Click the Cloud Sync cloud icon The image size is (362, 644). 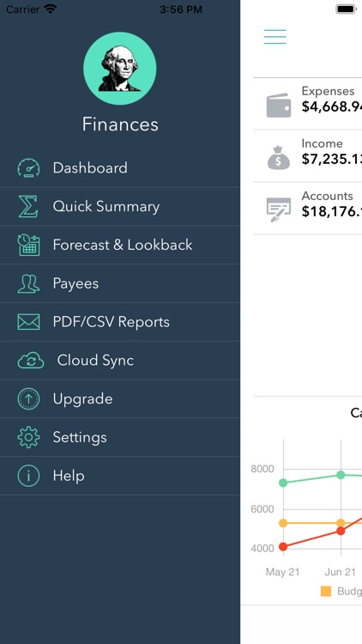(30, 360)
